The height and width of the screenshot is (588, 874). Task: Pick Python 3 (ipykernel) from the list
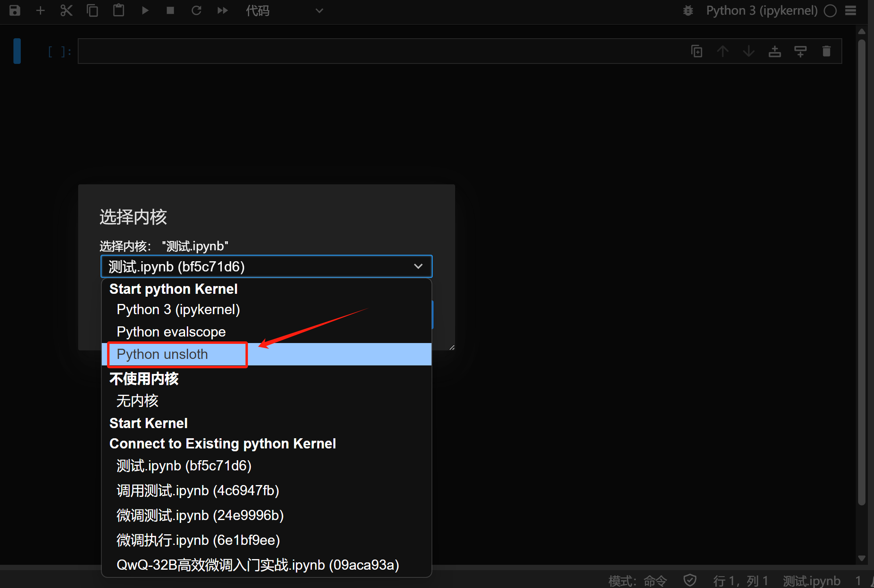tap(178, 309)
